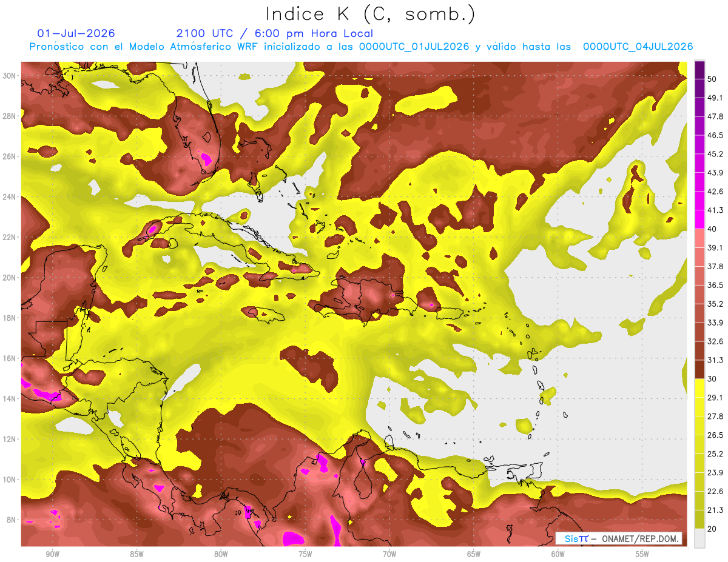Click the '10N' latitude label
The height and width of the screenshot is (562, 728).
click(10, 480)
